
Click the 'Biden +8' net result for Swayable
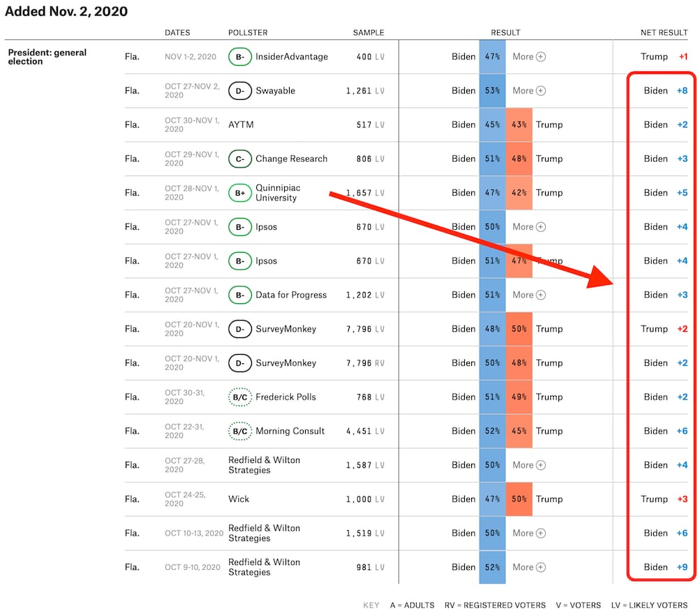(665, 91)
